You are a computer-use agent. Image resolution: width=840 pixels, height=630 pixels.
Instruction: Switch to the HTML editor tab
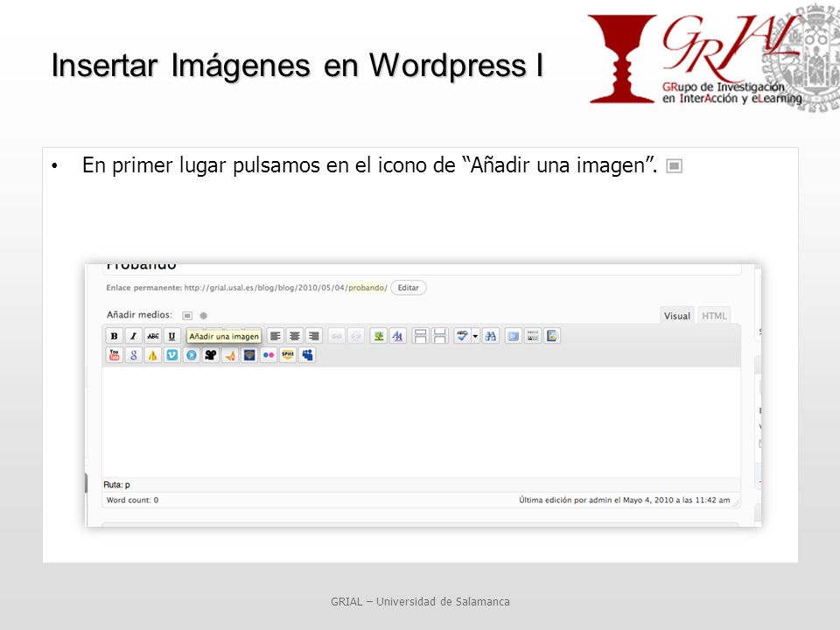pyautogui.click(x=714, y=316)
